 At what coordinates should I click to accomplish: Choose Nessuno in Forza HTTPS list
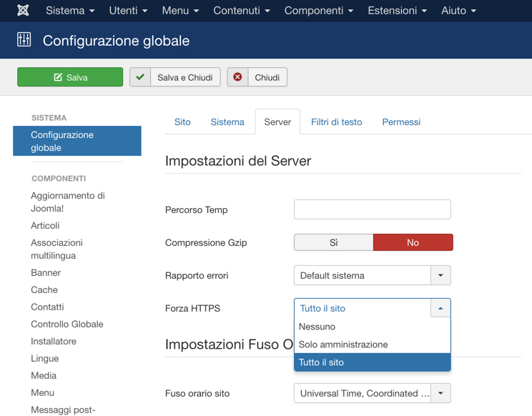pos(373,327)
